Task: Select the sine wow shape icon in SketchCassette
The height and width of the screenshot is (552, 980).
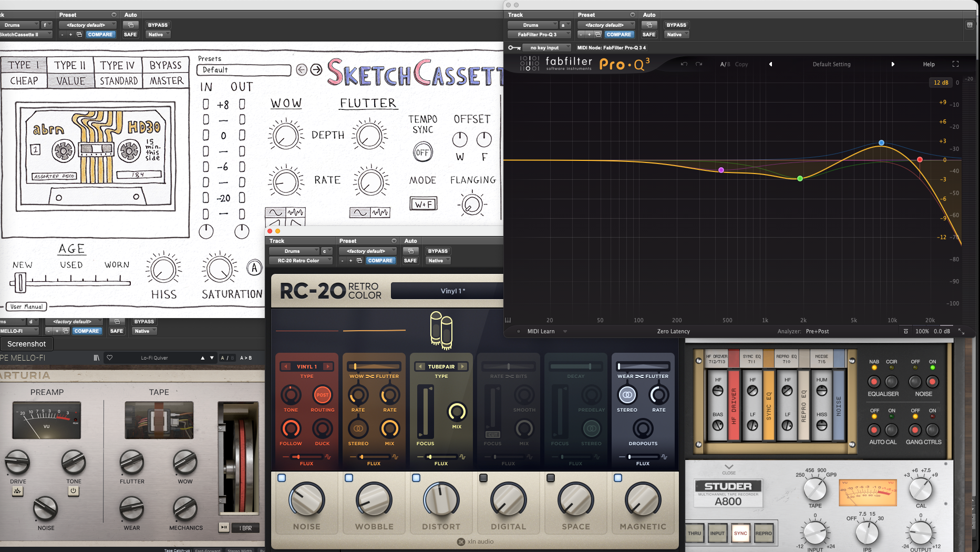Action: click(275, 212)
